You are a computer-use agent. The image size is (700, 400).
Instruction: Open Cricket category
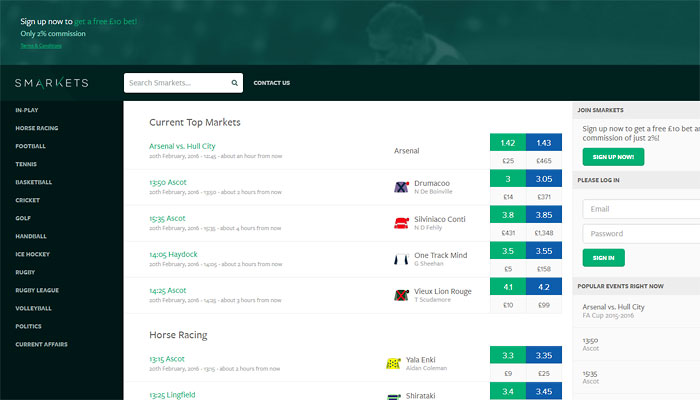click(x=28, y=200)
